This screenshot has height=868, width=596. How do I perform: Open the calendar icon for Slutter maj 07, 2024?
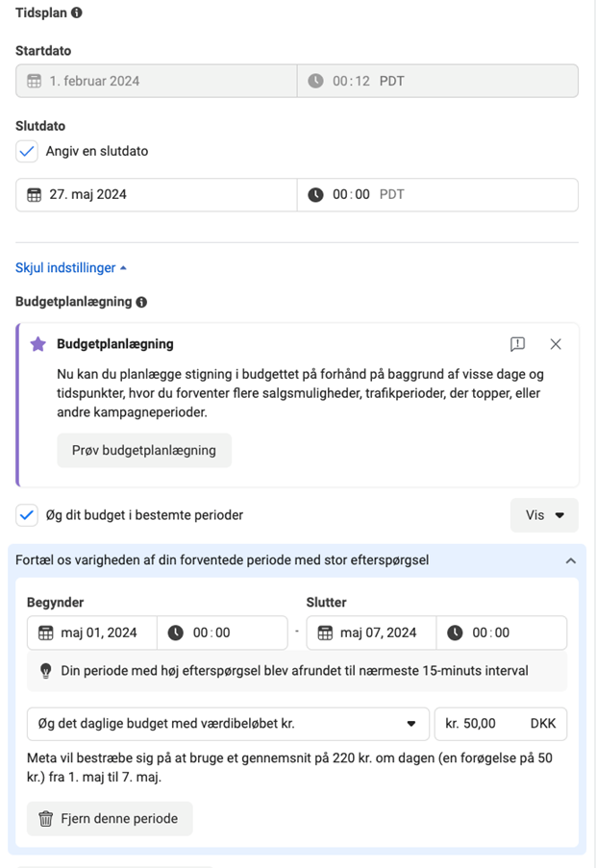point(325,632)
